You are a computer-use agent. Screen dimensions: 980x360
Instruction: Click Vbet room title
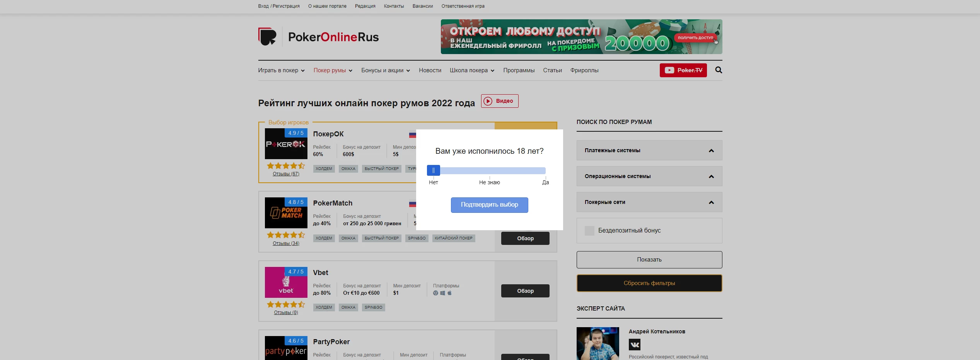click(x=321, y=273)
